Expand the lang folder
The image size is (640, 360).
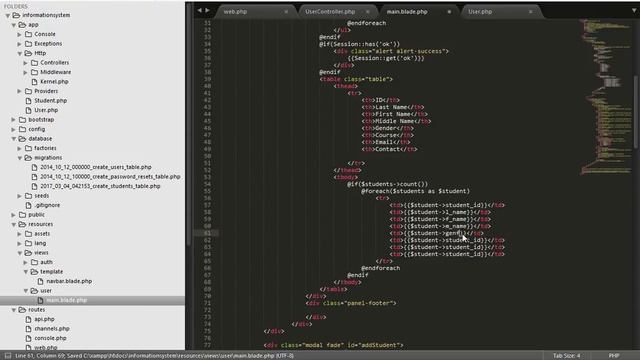click(20, 244)
